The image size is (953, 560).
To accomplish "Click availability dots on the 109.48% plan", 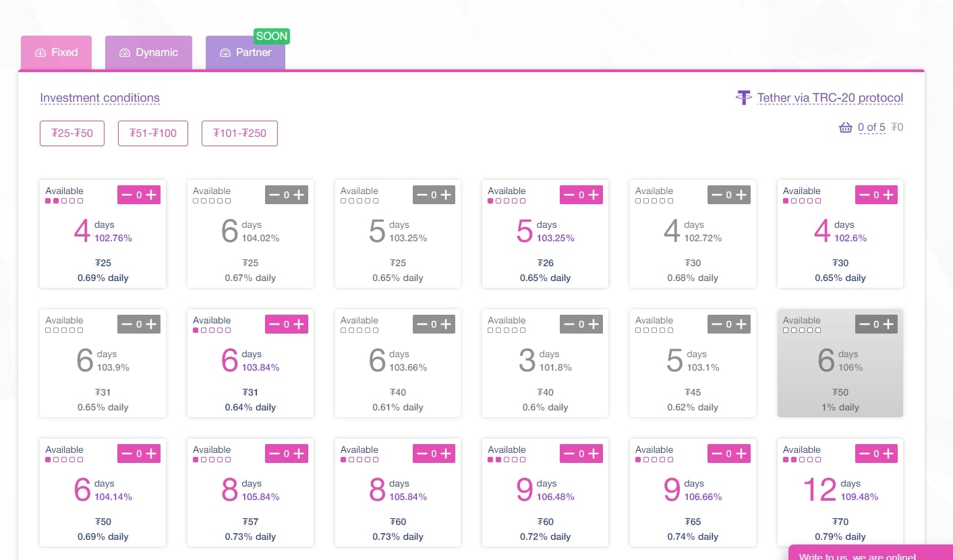I will (802, 460).
